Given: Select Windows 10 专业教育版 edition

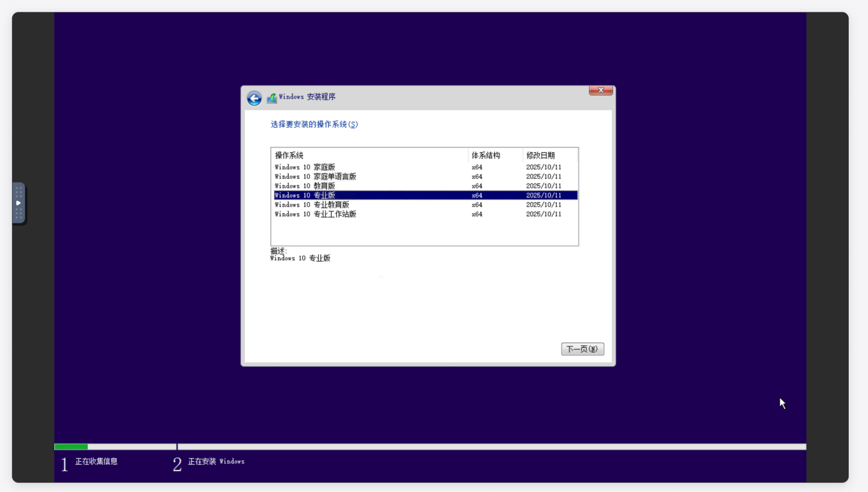Looking at the screenshot, I should (425, 205).
